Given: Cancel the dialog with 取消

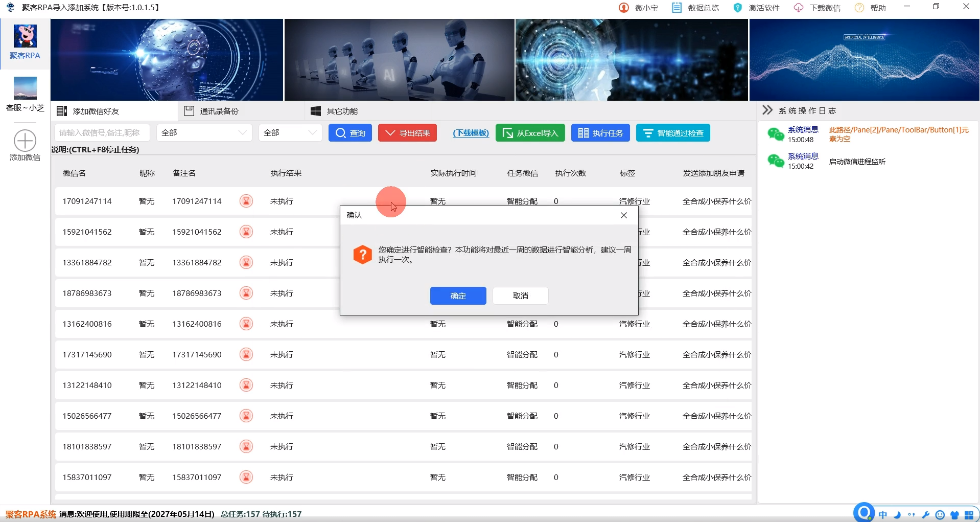Looking at the screenshot, I should coord(520,296).
